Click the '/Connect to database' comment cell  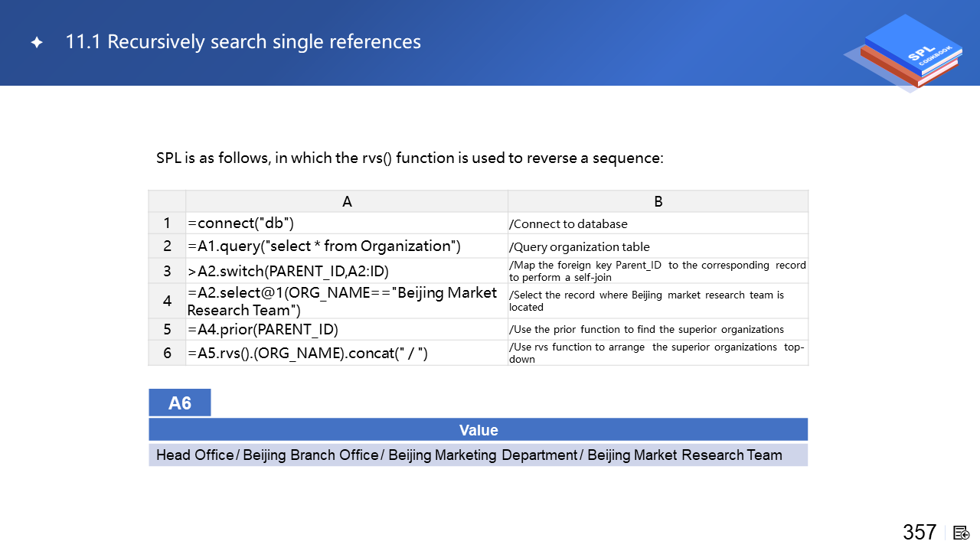tap(658, 223)
